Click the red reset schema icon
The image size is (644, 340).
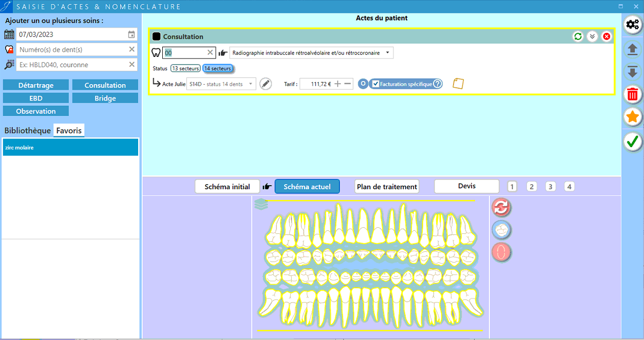502,208
